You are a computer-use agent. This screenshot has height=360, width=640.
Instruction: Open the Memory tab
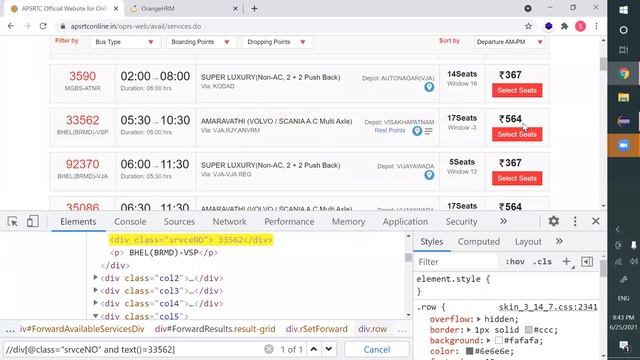coord(348,222)
